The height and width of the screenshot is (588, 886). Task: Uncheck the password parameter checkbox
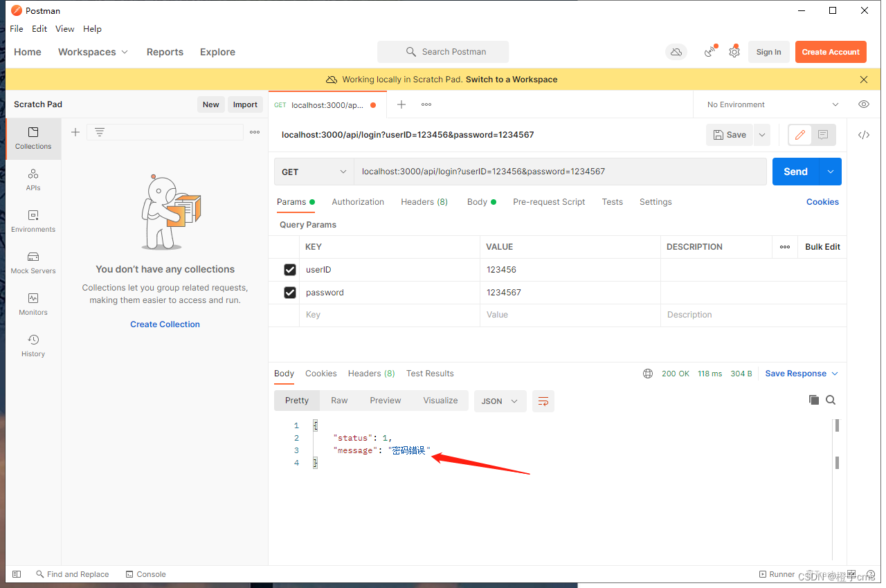(x=290, y=293)
